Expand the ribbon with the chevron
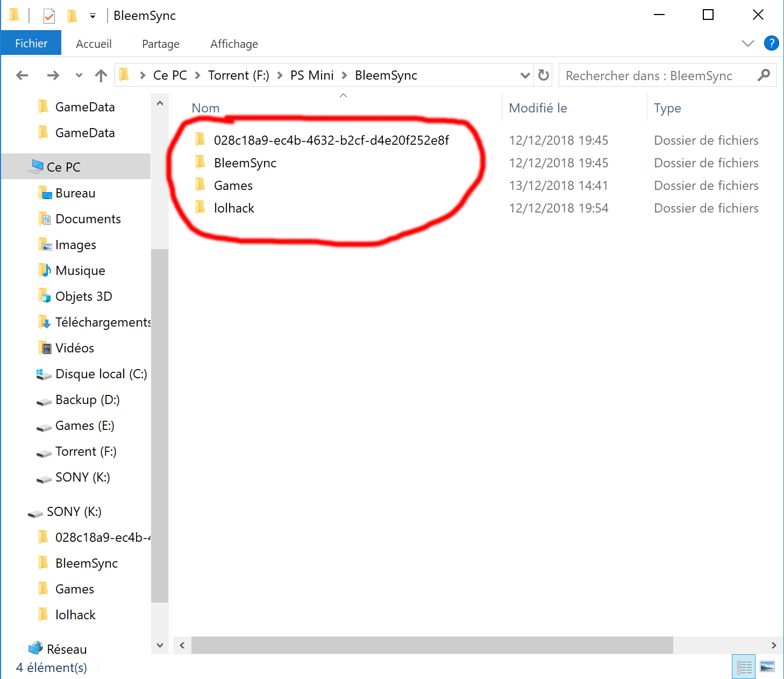Screen dimensions: 784x679 [x=747, y=44]
